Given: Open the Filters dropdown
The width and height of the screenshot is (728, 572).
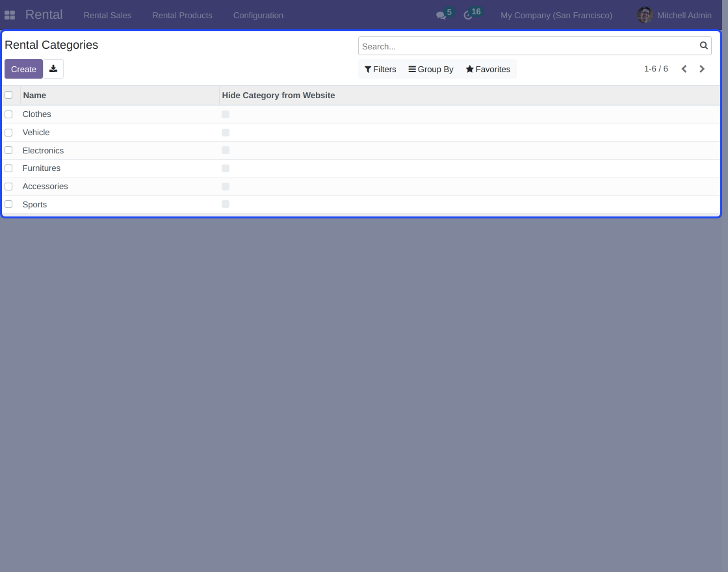Looking at the screenshot, I should [380, 69].
